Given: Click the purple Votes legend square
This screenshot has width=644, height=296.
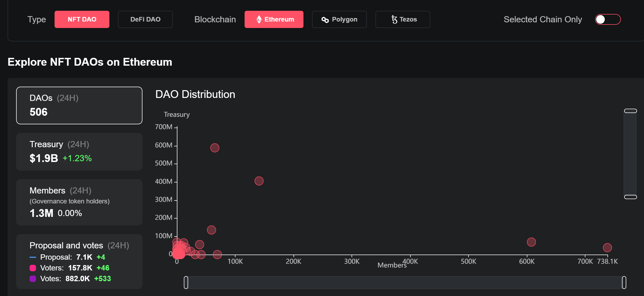Looking at the screenshot, I should 33,279.
